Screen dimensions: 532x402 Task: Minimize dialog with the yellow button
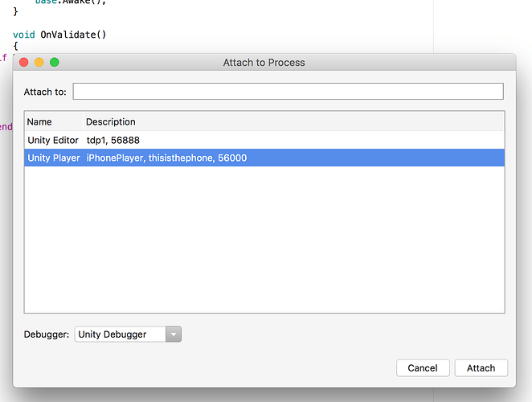pyautogui.click(x=39, y=62)
